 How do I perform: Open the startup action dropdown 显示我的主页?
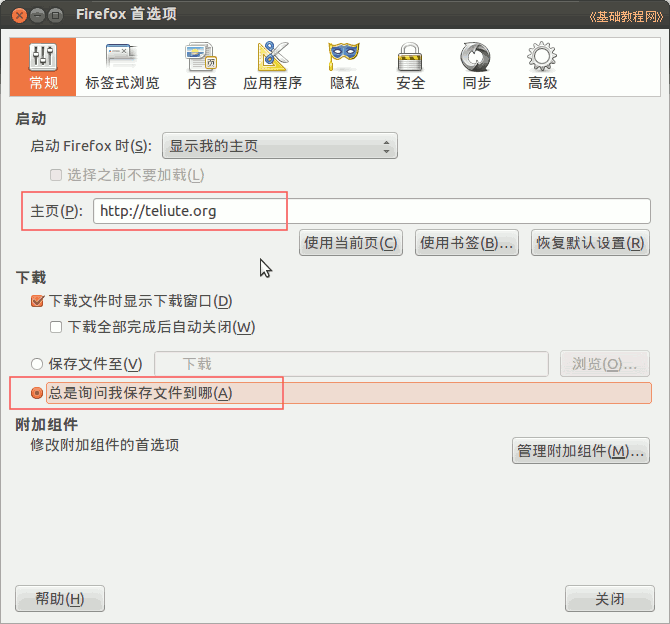(280, 146)
